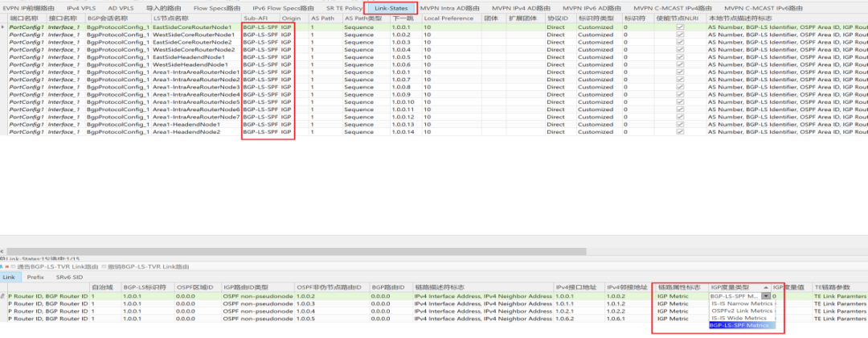868x338 pixels.
Task: Click the withdraw BGP-LS-TVR Link route icon
Action: coord(104,266)
